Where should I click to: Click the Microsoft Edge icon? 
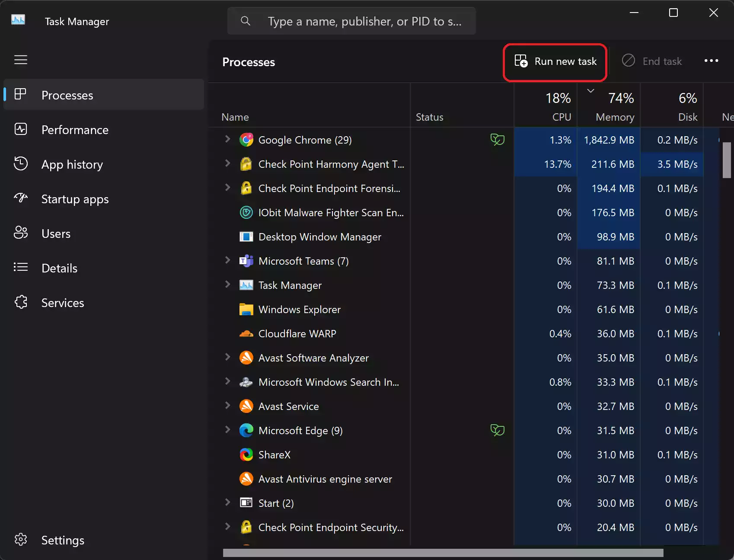(246, 430)
